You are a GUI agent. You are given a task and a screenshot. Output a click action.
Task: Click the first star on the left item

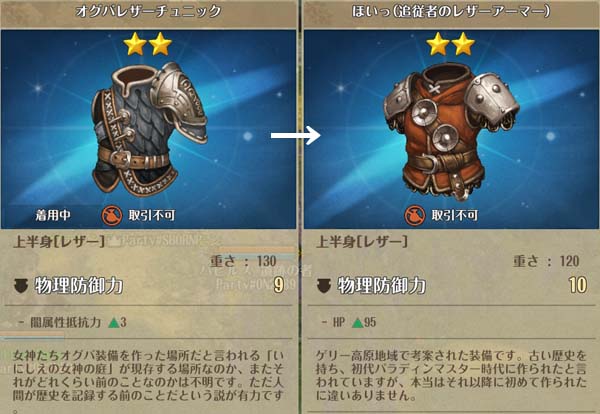click(x=135, y=44)
